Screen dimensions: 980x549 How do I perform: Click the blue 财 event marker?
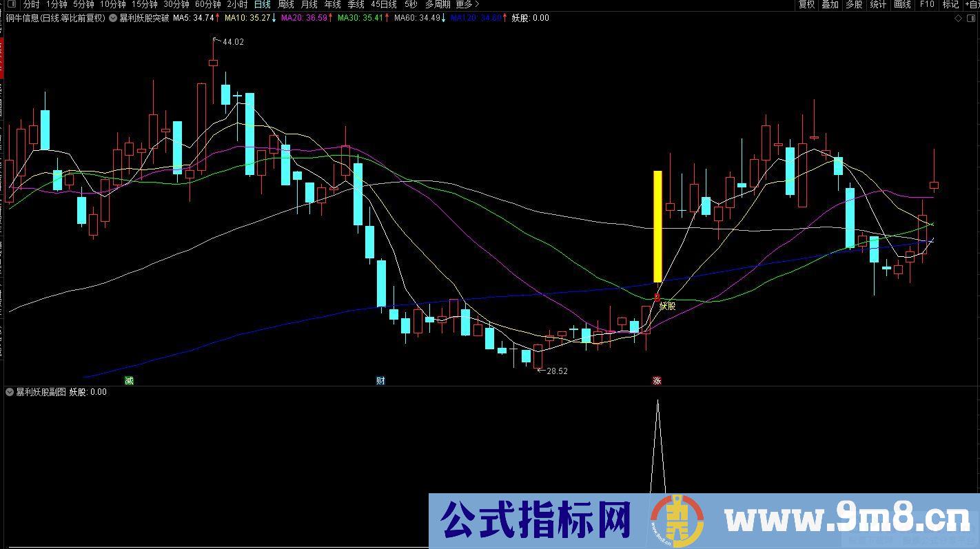pos(380,380)
